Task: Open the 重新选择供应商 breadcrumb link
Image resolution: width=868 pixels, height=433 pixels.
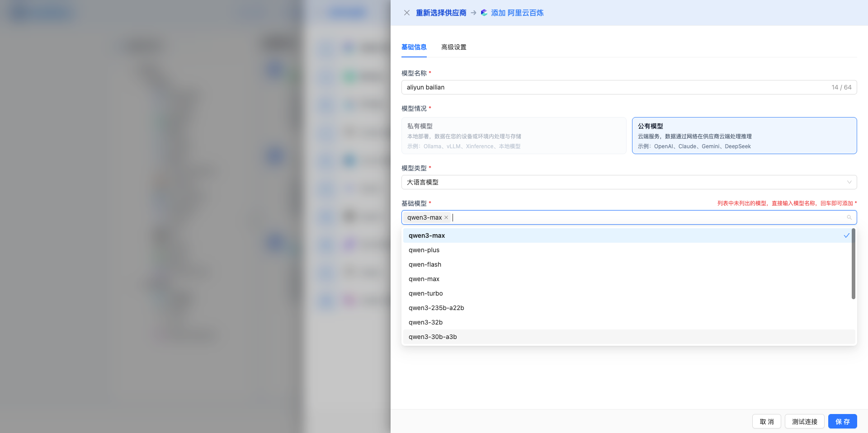Action: point(440,13)
